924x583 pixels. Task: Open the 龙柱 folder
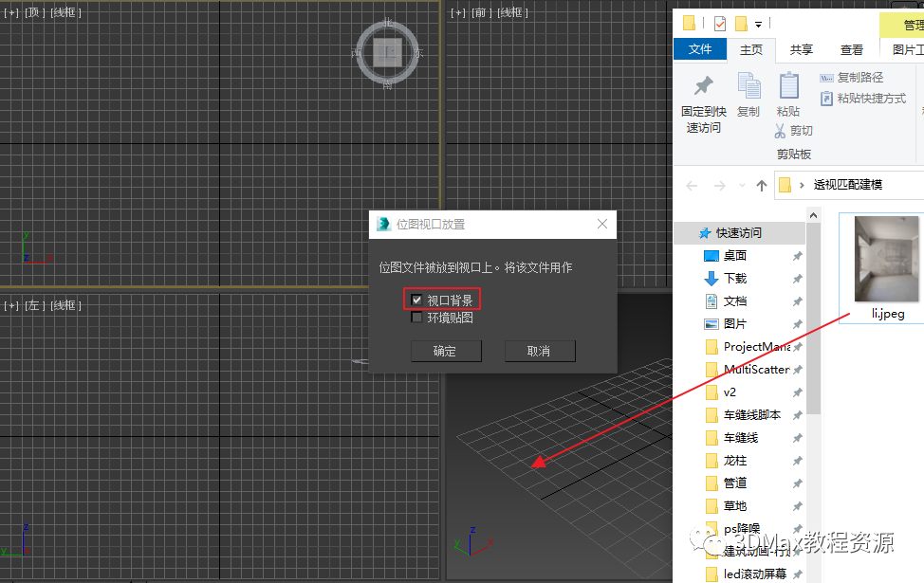[x=735, y=461]
